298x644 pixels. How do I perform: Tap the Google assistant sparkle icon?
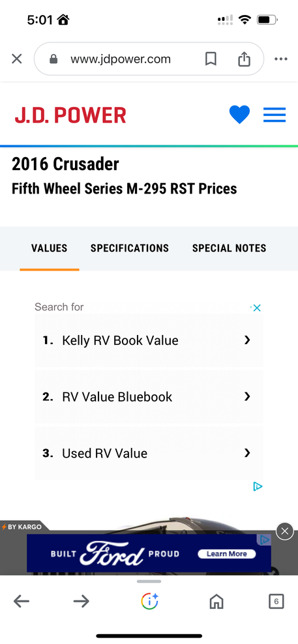[x=149, y=601]
